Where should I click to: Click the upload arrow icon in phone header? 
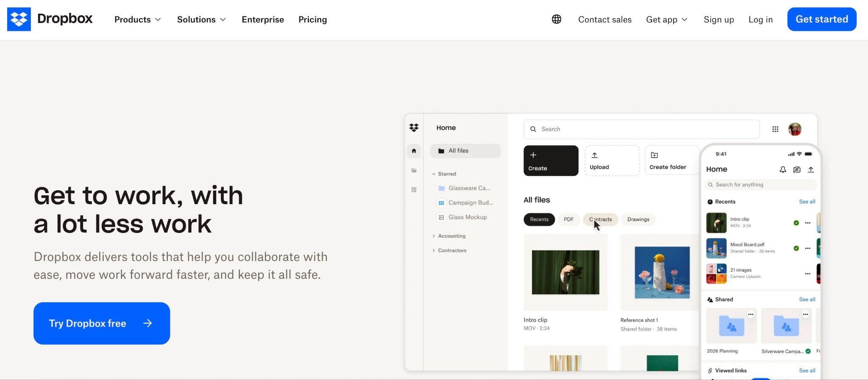[x=811, y=169]
